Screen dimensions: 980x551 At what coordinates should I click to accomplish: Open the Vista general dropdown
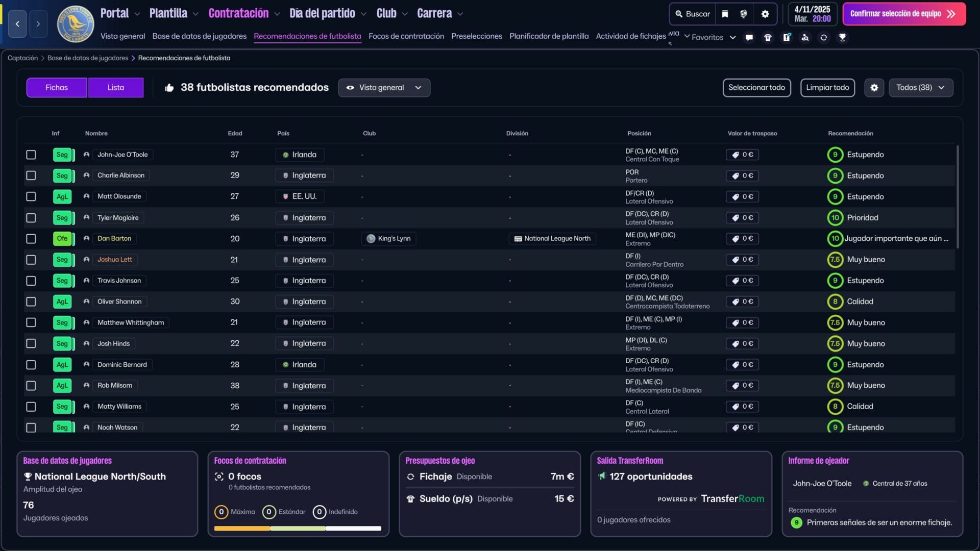click(x=384, y=87)
